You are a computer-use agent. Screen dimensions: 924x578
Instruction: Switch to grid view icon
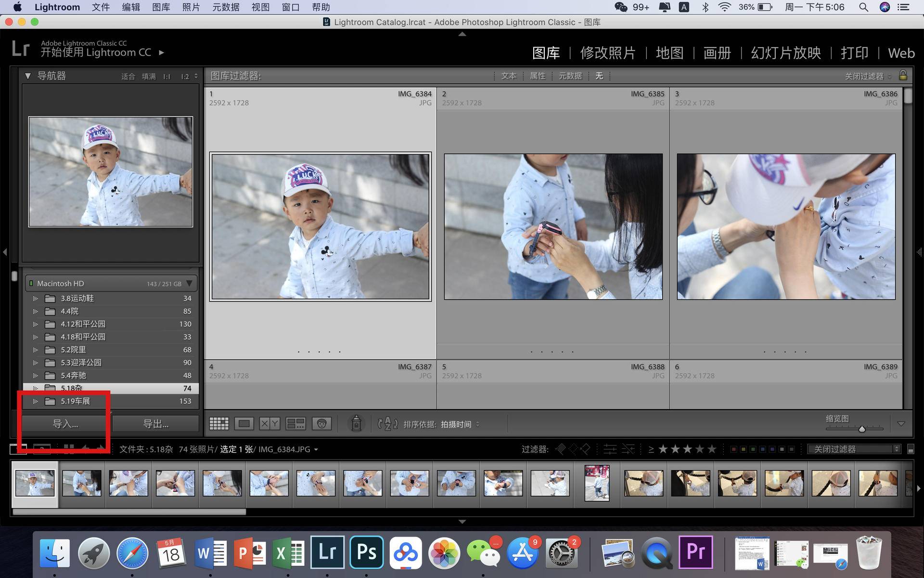[x=219, y=424]
